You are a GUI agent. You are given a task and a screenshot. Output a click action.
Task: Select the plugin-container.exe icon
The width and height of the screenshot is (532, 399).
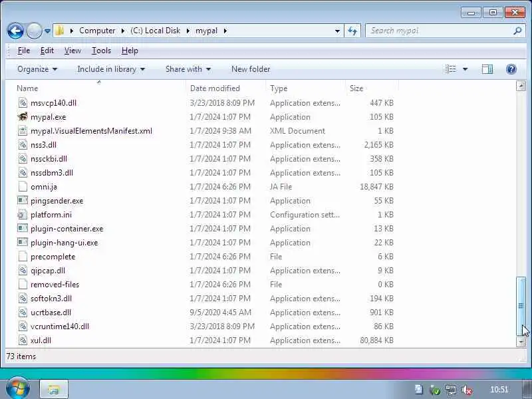pyautogui.click(x=23, y=228)
